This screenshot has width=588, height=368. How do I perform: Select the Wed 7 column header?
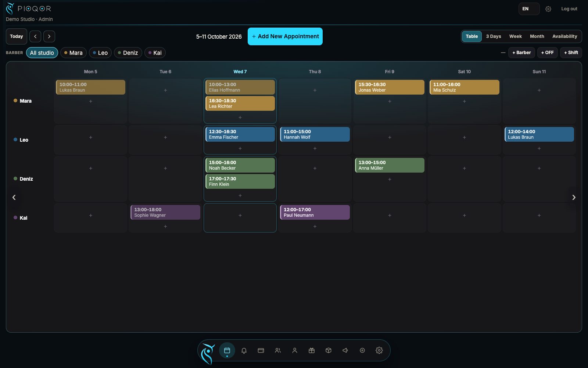tap(240, 72)
